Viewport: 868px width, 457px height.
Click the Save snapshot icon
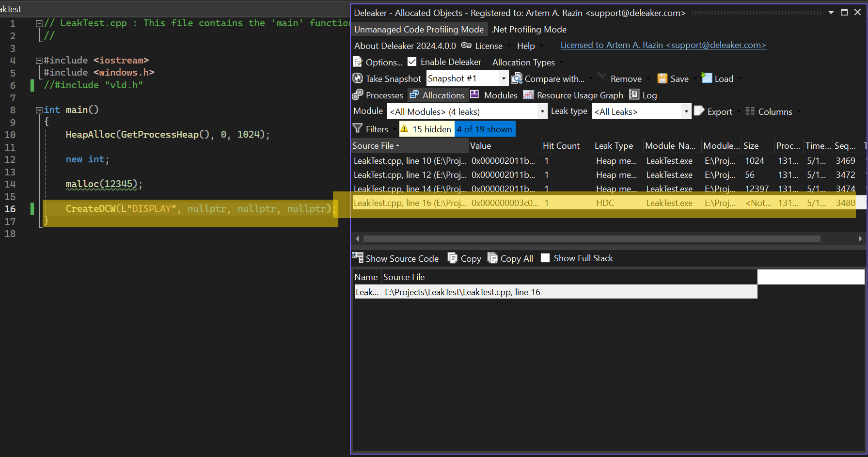click(x=662, y=79)
